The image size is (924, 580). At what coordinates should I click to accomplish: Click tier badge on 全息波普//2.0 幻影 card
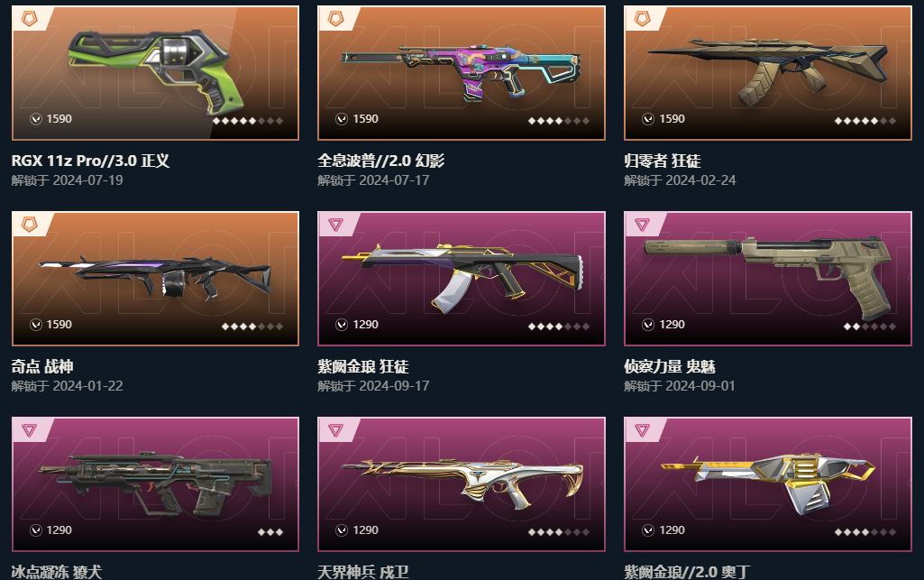click(336, 20)
